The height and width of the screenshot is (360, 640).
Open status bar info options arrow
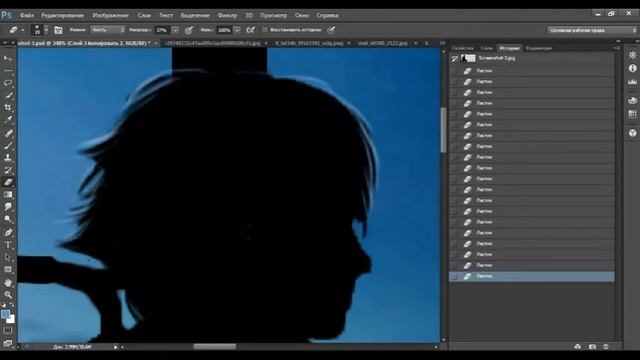pos(116,347)
